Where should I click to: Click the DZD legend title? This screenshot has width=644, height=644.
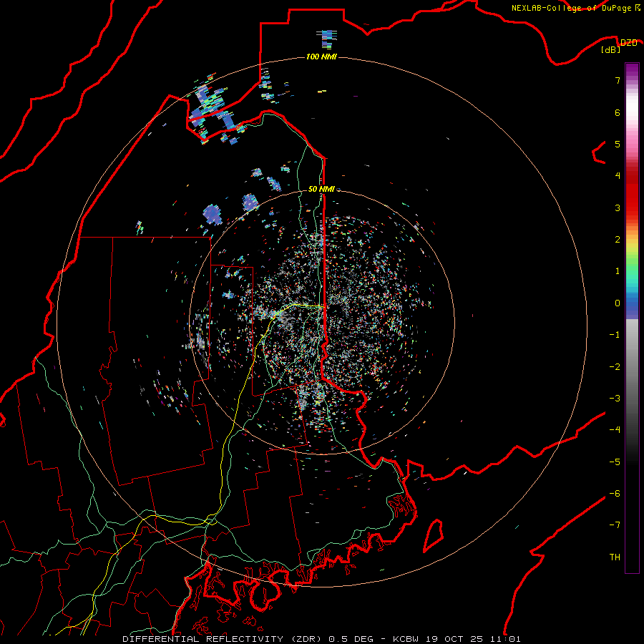[628, 43]
